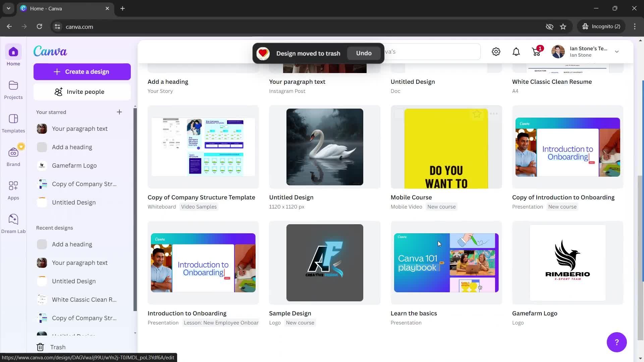
Task: Open Incognito (2) profile chip
Action: coord(601,26)
